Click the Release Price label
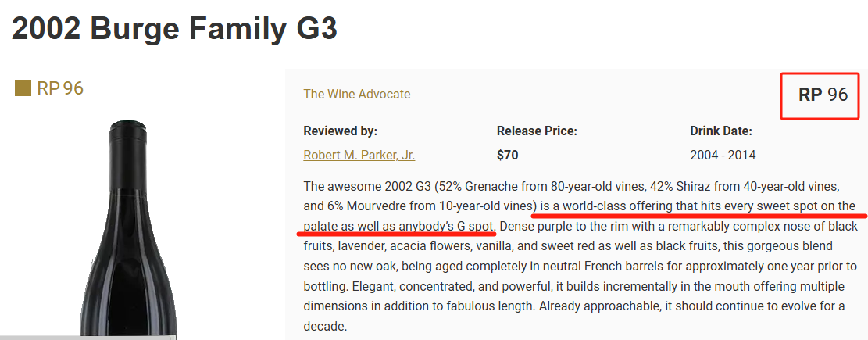The height and width of the screenshot is (340, 868). click(x=537, y=131)
